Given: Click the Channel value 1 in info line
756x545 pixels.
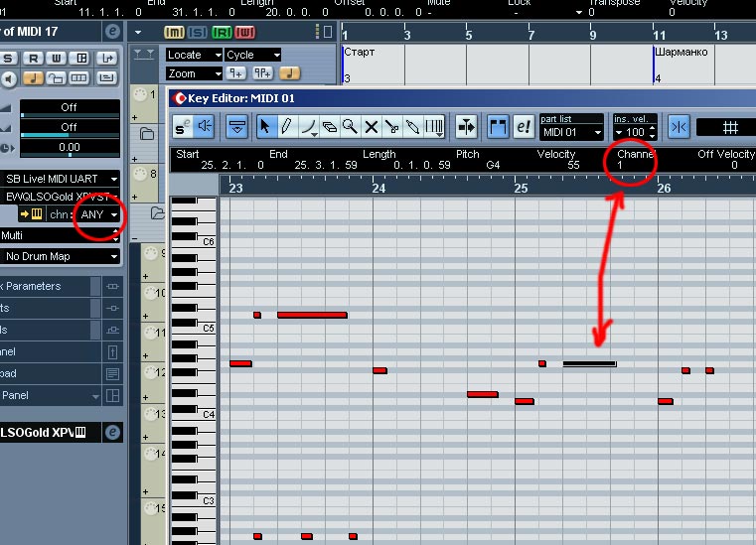Looking at the screenshot, I should 620,165.
